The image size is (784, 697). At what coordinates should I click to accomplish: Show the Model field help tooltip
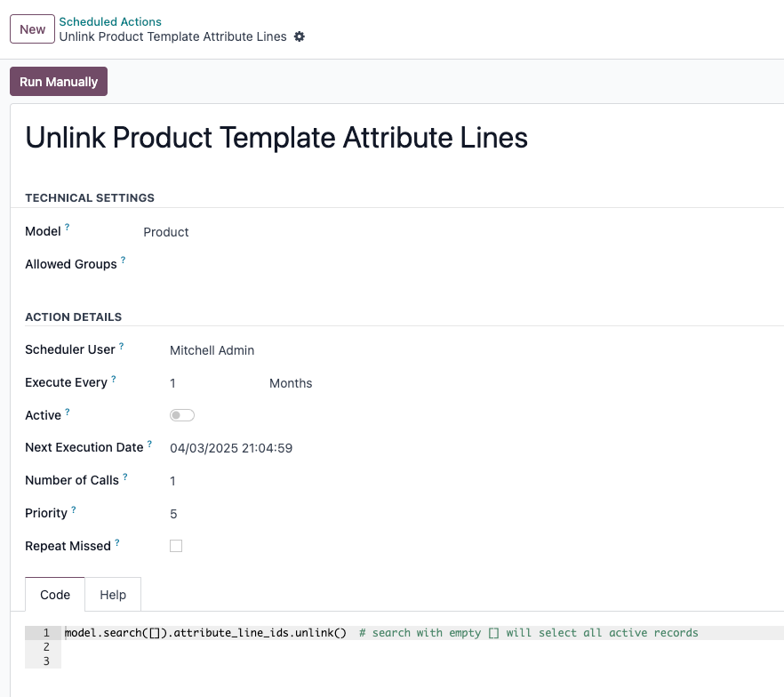[x=67, y=227]
